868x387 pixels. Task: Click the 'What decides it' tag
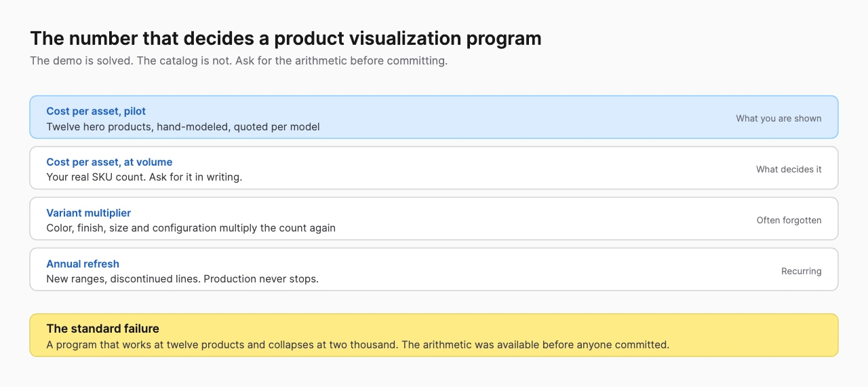tap(789, 170)
